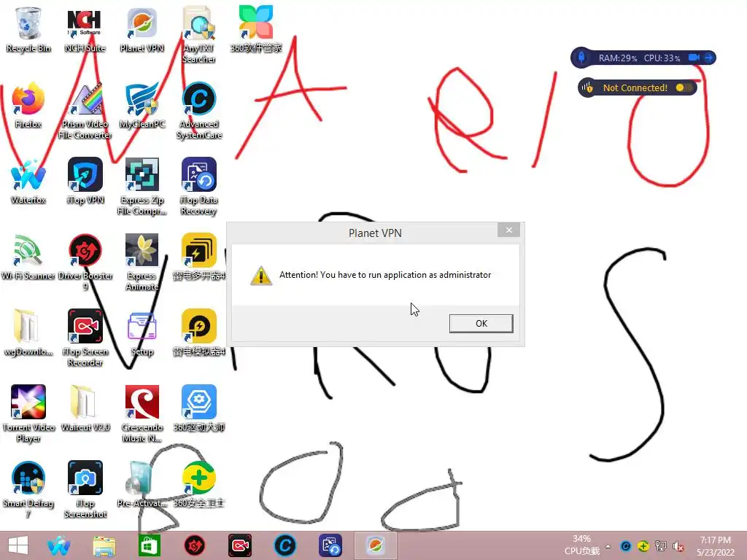Select the iTop VPN desktop icon
747x560 pixels.
tap(85, 182)
